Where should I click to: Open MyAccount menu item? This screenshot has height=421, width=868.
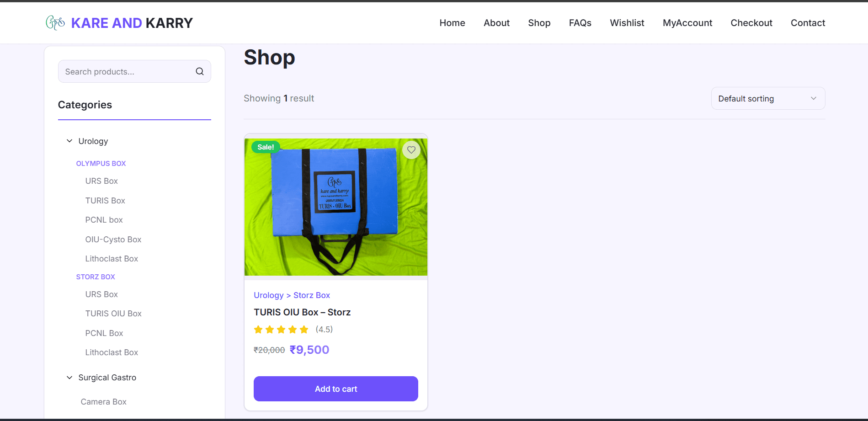(687, 23)
